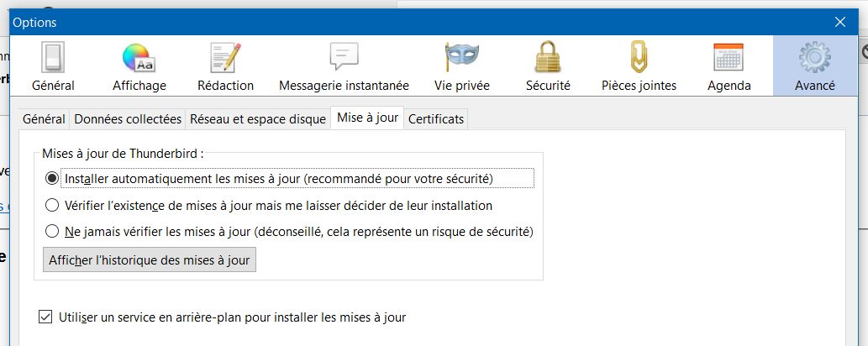The height and width of the screenshot is (346, 868).
Task: Switch to the Général sub-tab
Action: click(x=45, y=119)
